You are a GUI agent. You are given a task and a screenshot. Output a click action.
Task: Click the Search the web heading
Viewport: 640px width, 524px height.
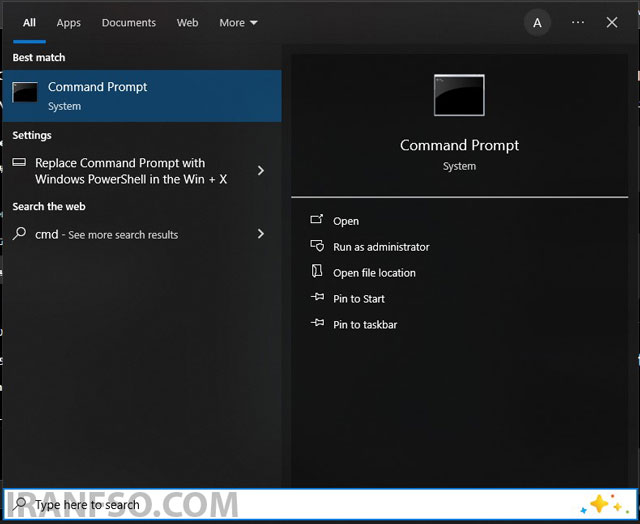click(49, 206)
